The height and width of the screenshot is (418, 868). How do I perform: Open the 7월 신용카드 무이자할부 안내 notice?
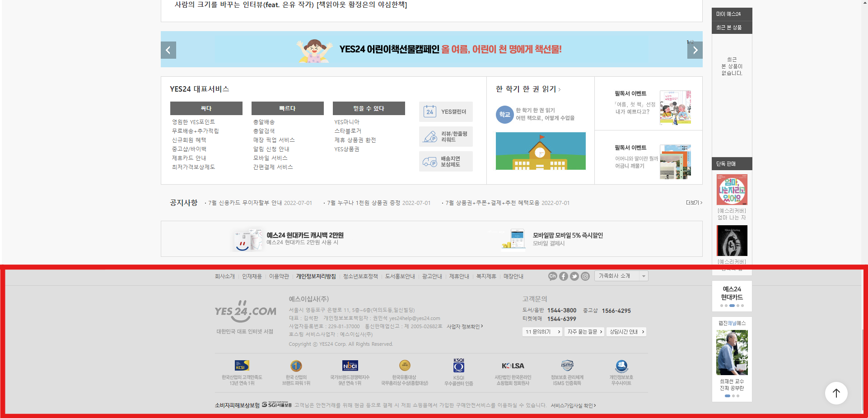245,203
